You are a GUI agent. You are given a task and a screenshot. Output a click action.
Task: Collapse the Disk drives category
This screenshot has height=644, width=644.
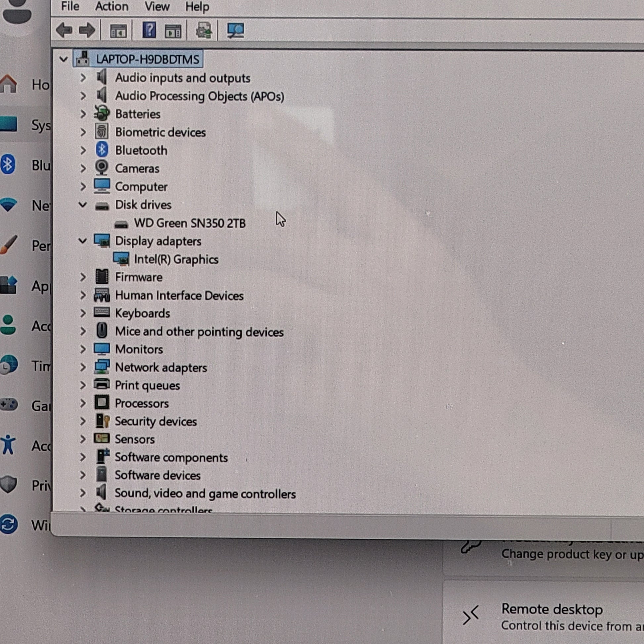pos(82,205)
